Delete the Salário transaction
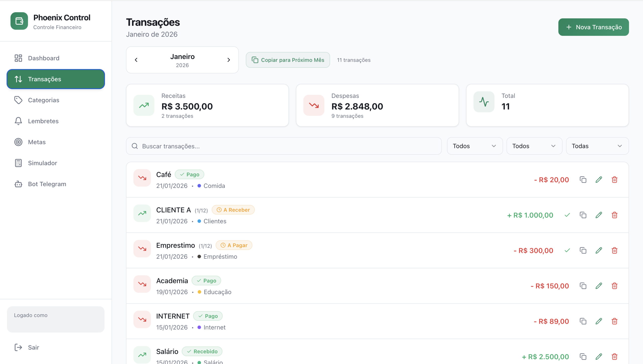643x364 pixels. [x=615, y=357]
